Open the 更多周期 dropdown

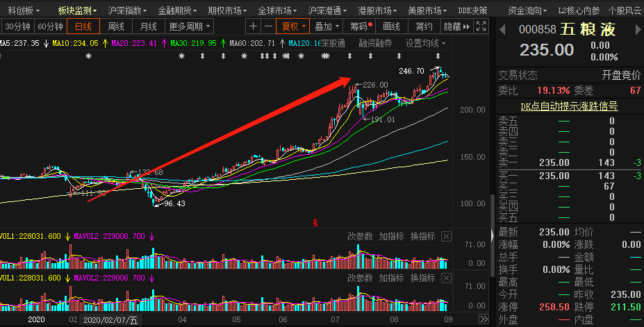190,26
